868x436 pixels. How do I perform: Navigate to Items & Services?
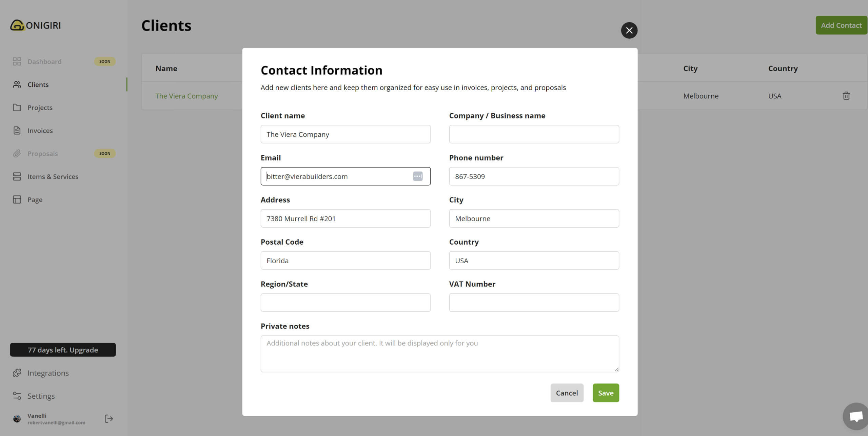click(x=53, y=177)
